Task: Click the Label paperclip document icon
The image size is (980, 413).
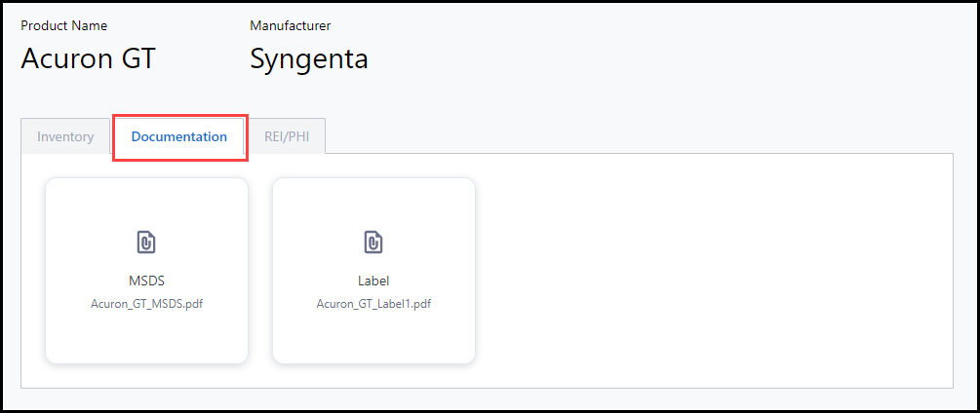Action: [x=373, y=243]
